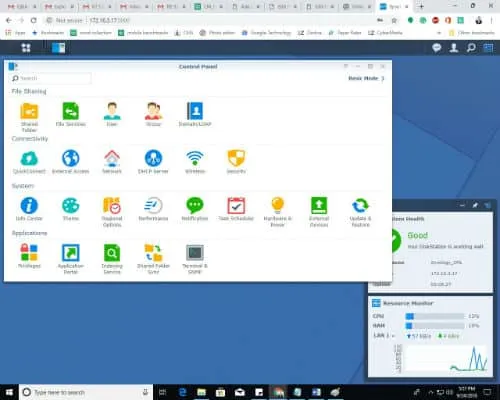The image size is (500, 400).
Task: Open the Apps bookmarks shortcut
Action: coord(15,33)
